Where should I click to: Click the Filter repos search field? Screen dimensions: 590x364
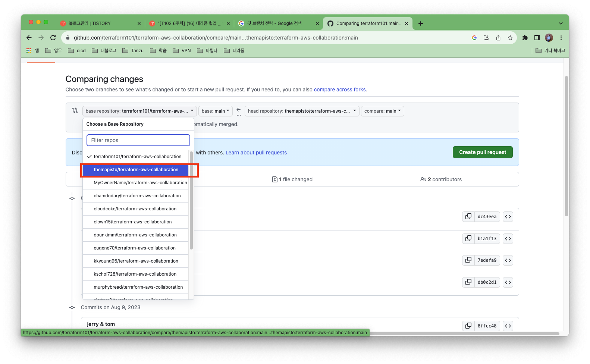click(138, 140)
